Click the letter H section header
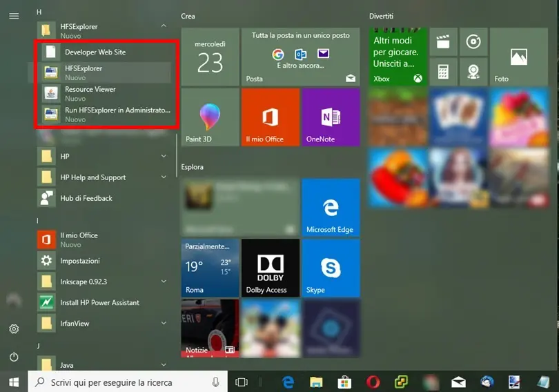This screenshot has height=392, width=559. [x=39, y=12]
